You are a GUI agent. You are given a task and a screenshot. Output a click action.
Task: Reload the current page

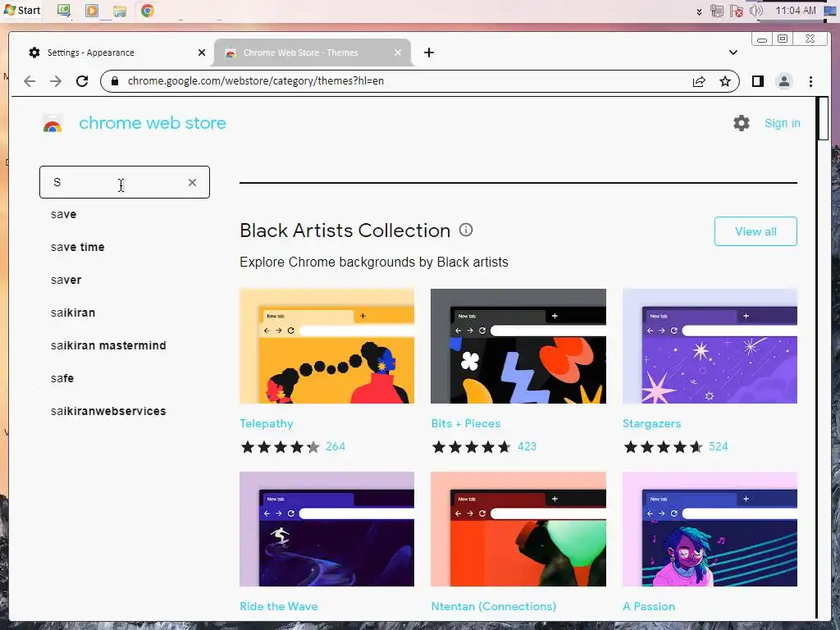[82, 81]
